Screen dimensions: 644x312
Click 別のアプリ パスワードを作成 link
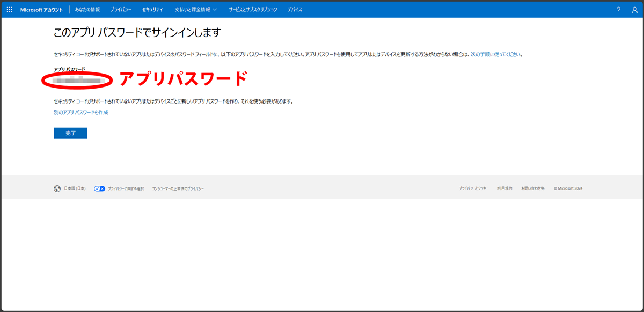click(x=81, y=112)
